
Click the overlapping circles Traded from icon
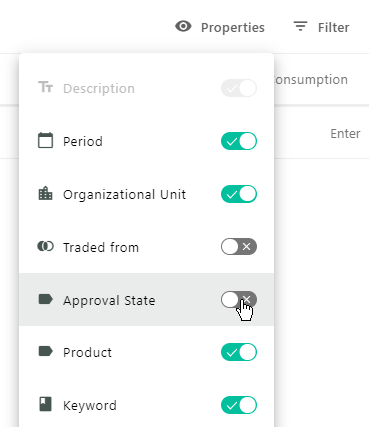[45, 246]
